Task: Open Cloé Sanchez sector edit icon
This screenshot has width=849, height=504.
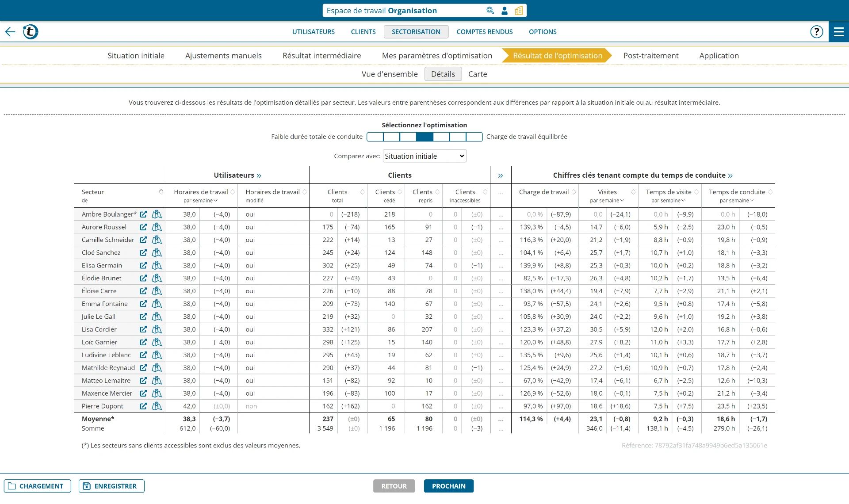Action: [143, 253]
